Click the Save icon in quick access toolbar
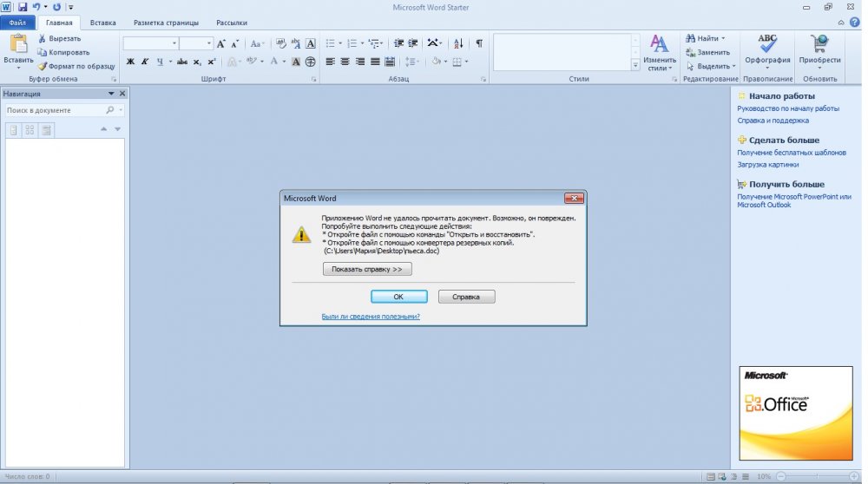Viewport: 868px width, 484px height. point(23,7)
